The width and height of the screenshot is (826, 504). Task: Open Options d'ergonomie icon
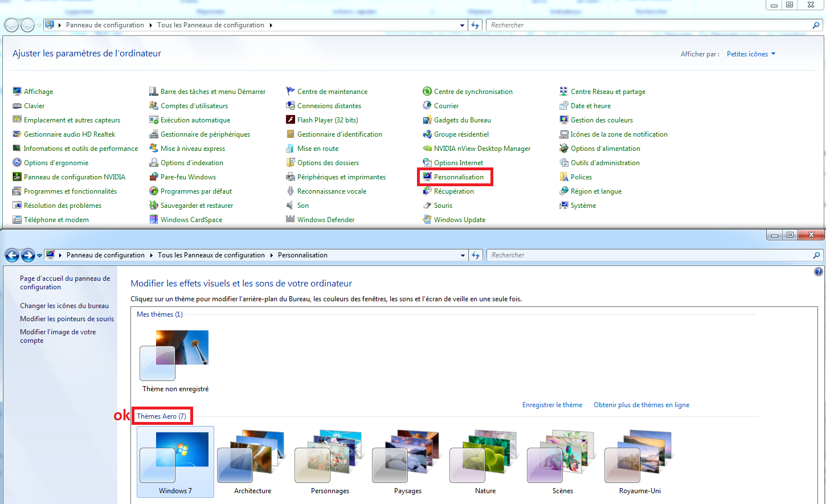(x=17, y=162)
